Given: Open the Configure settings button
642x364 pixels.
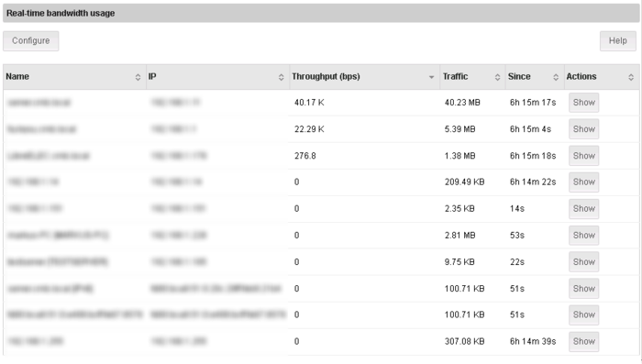Looking at the screenshot, I should point(30,41).
